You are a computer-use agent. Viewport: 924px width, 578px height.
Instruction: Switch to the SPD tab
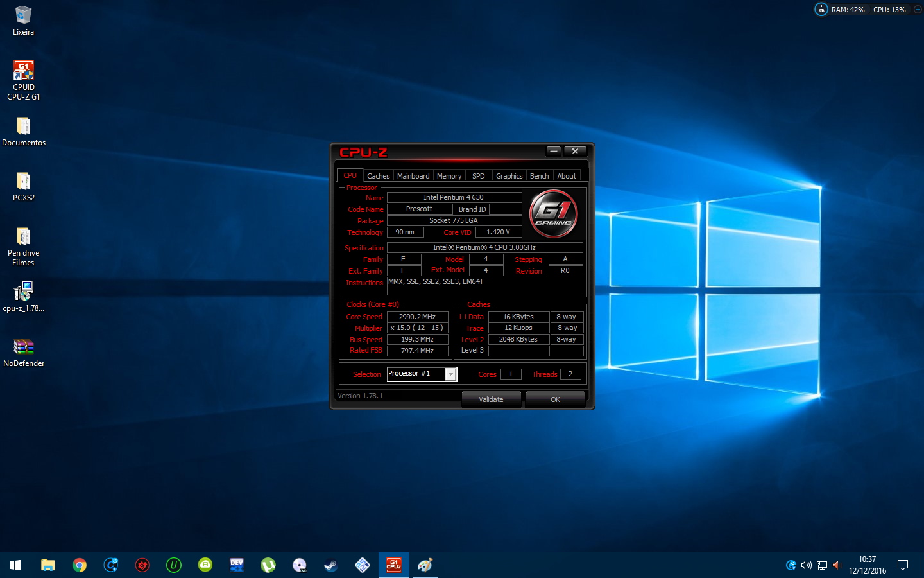tap(478, 176)
